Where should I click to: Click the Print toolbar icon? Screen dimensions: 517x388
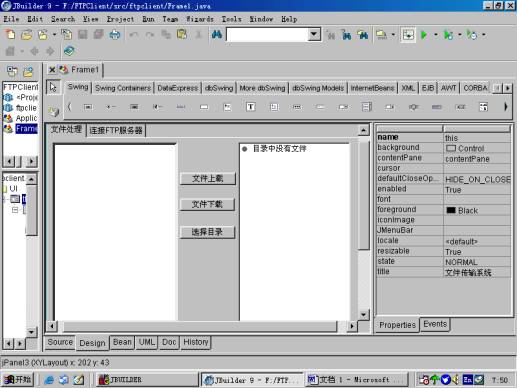(x=115, y=34)
